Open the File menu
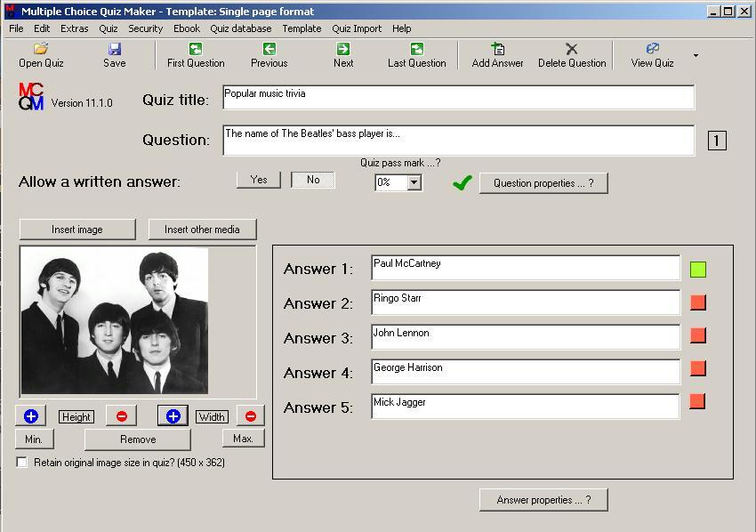The image size is (756, 532). point(16,28)
